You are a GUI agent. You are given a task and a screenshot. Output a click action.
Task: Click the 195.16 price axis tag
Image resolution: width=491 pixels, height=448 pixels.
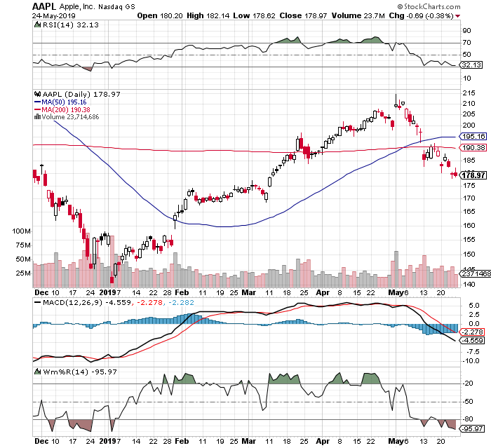[x=473, y=137]
